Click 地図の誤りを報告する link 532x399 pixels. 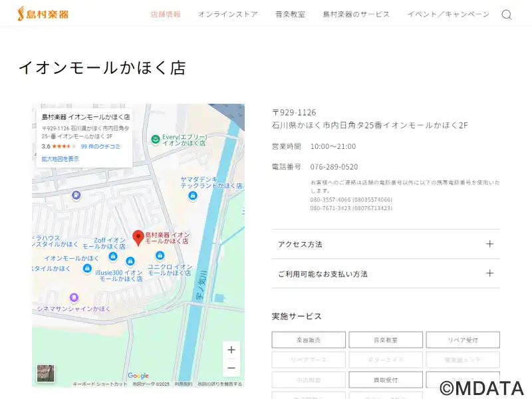[x=220, y=384]
